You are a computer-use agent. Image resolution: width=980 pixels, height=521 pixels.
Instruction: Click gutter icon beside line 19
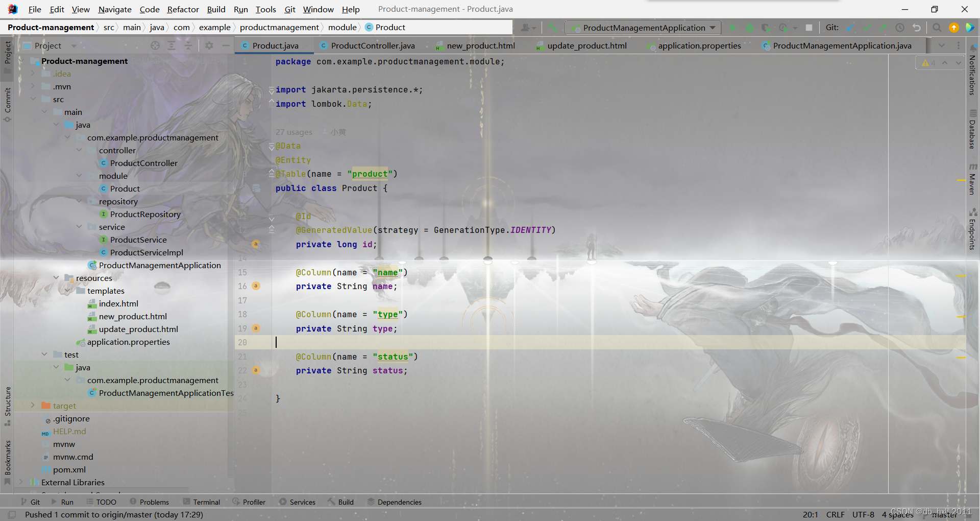256,328
